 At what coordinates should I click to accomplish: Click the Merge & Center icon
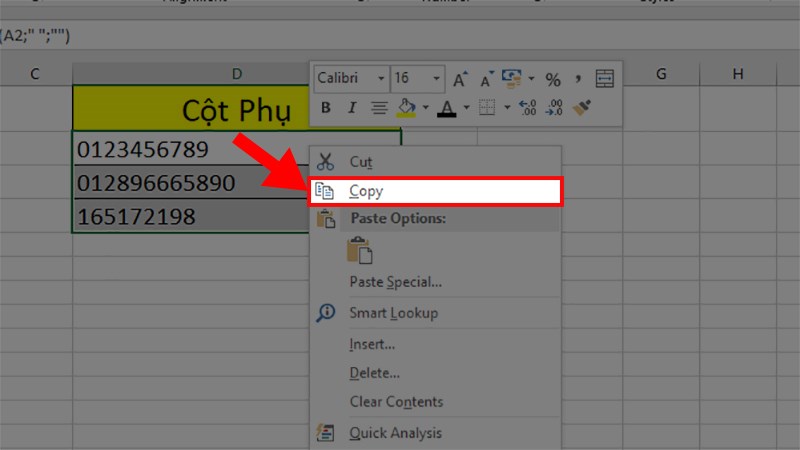(604, 79)
